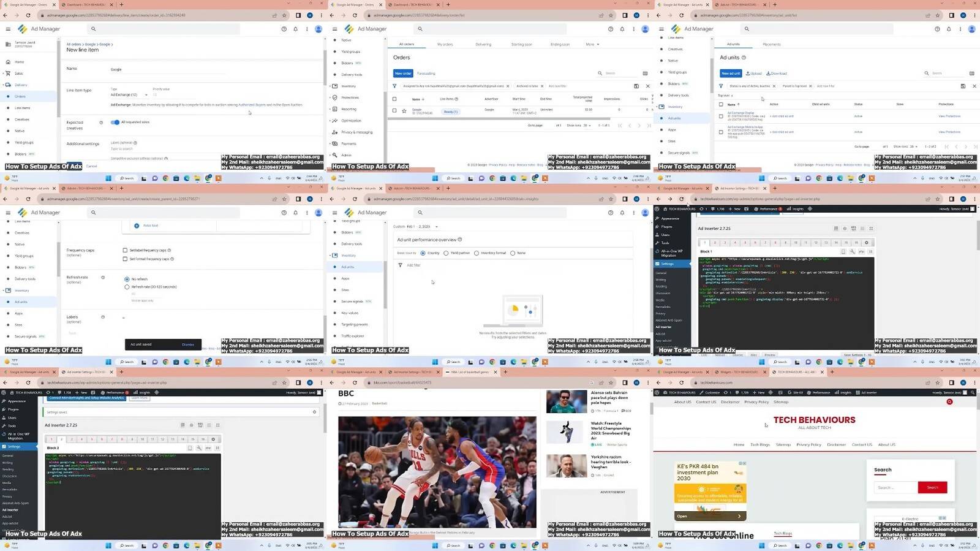Open gear settings tab in Ad Inserter Block 1 window
980x551 pixels.
(866, 243)
